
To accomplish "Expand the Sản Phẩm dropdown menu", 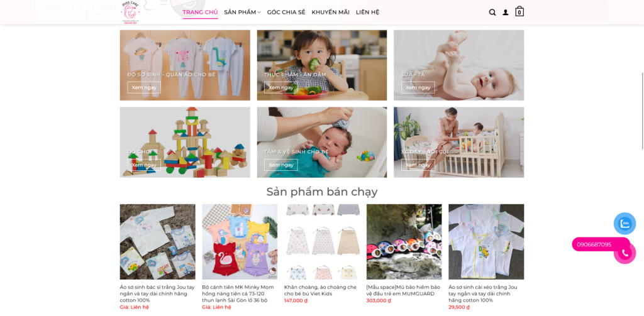I will (x=242, y=13).
